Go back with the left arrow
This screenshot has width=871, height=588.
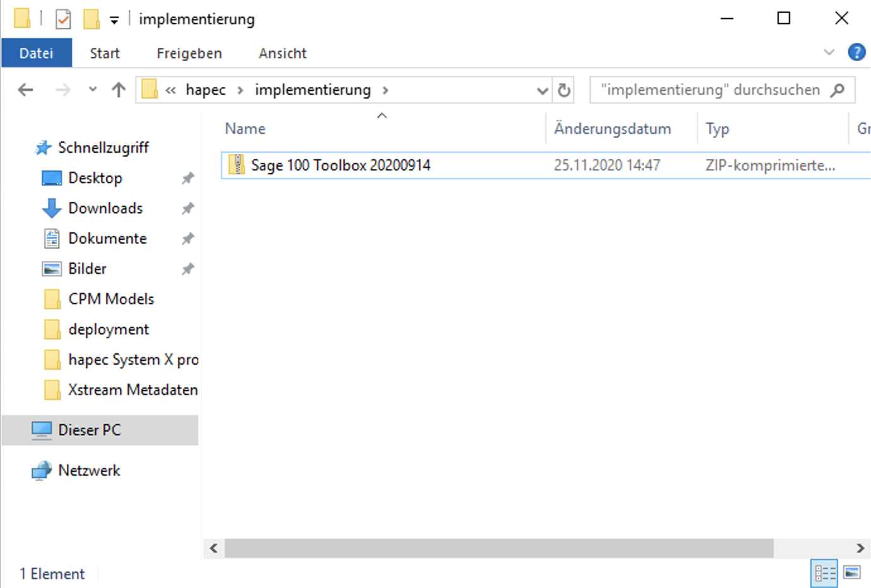tap(26, 90)
